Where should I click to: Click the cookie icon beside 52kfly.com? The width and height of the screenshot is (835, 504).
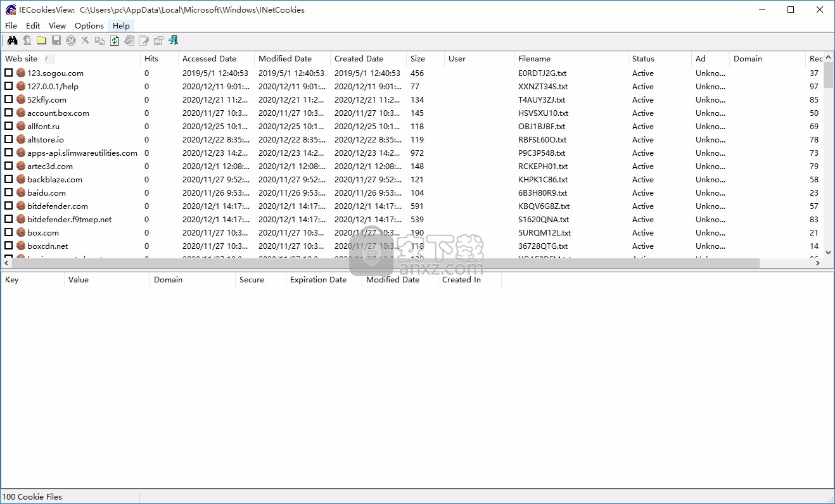(x=20, y=99)
